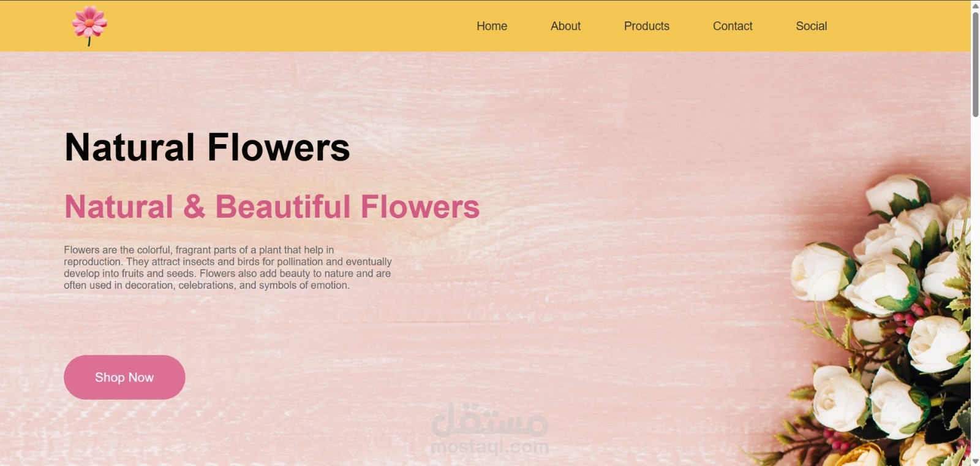Open the Home nav link
Screen dimensions: 980x466
click(492, 26)
